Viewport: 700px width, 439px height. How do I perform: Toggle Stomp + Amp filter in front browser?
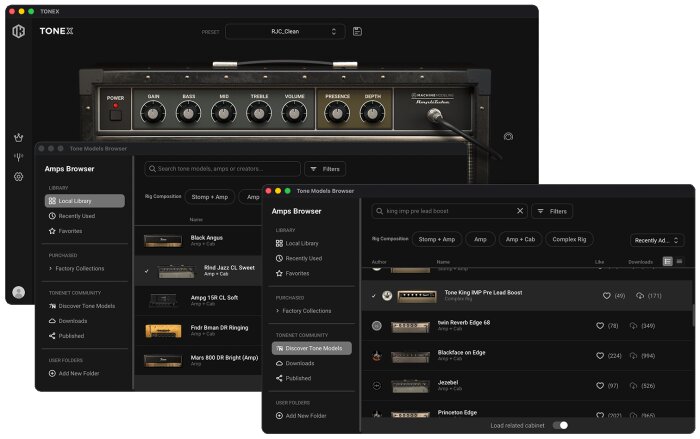coord(437,239)
